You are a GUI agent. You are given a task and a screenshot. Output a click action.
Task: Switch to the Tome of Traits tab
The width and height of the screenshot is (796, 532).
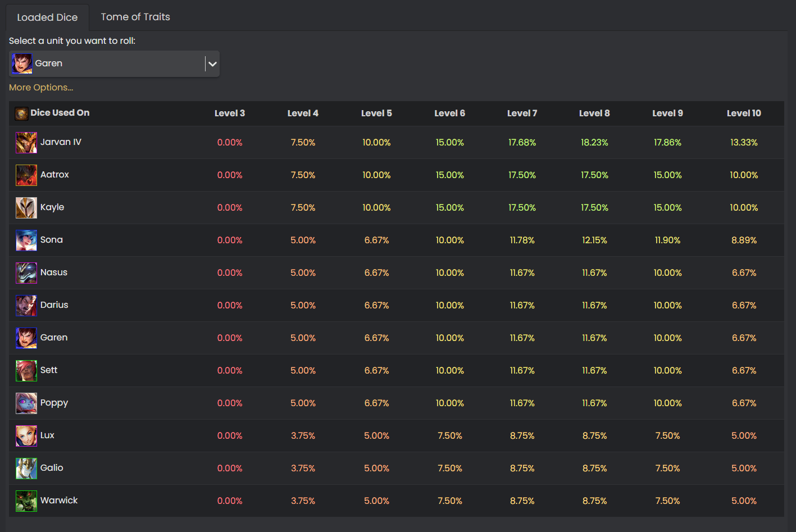pyautogui.click(x=135, y=17)
